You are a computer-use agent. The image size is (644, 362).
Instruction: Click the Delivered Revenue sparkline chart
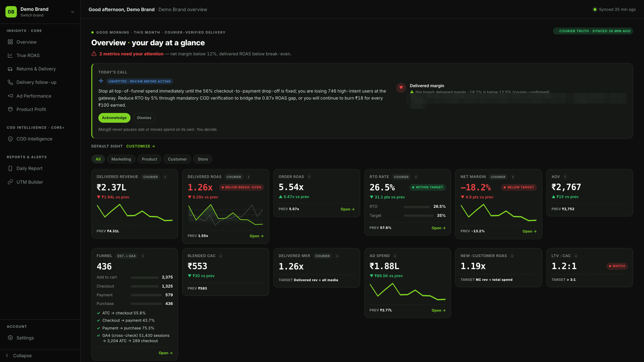tap(135, 213)
